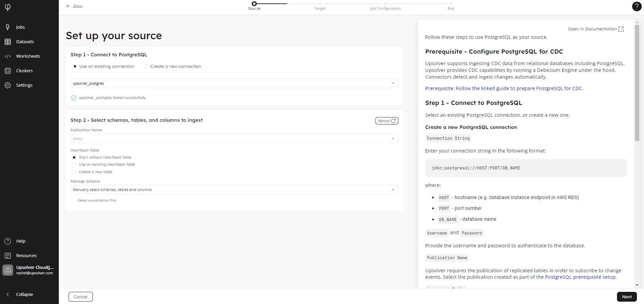Image resolution: width=644 pixels, height=304 pixels.
Task: Jump to the Job Configuration step
Action: coord(385,6)
